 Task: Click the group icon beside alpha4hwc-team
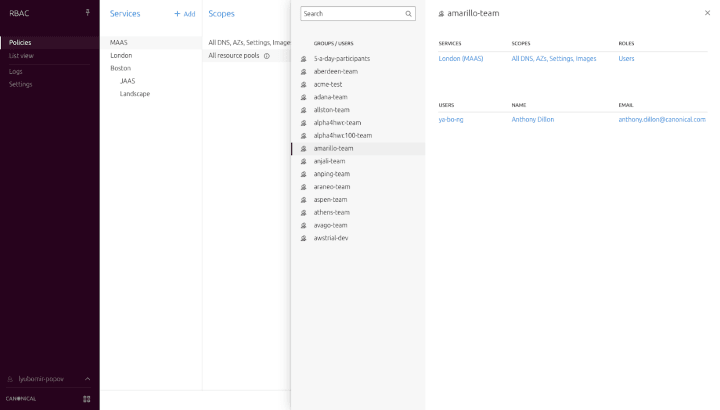tap(304, 123)
